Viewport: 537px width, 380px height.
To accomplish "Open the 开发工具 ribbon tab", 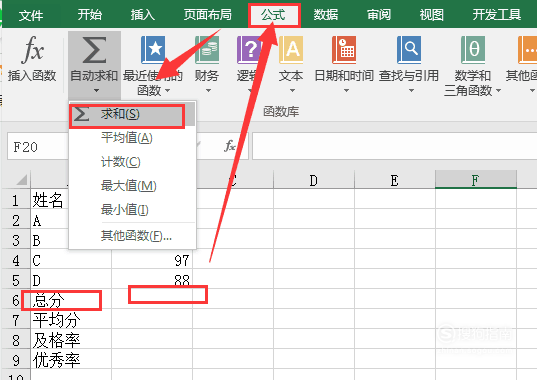I will pos(497,15).
